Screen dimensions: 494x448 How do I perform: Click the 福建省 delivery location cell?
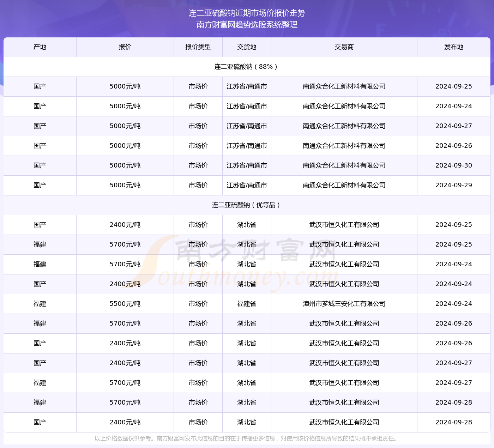pos(247,304)
